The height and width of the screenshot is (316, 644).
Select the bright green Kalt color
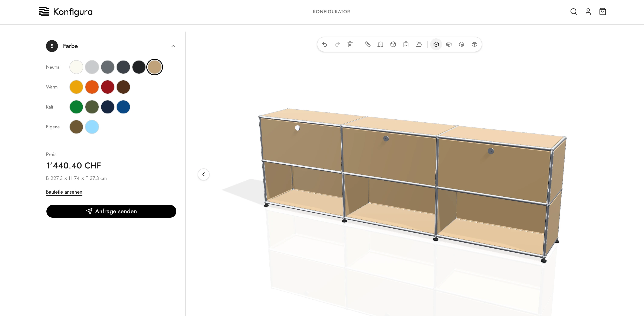click(76, 107)
